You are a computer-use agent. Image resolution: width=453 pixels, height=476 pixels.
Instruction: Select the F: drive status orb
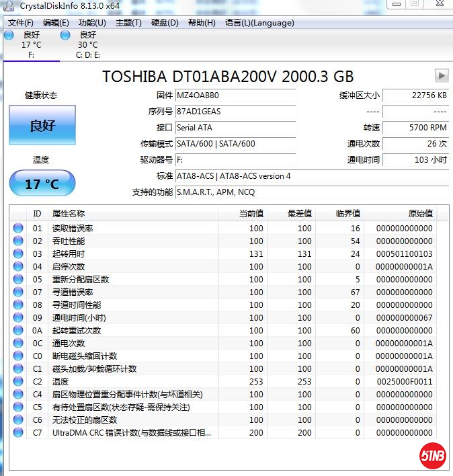click(9, 35)
